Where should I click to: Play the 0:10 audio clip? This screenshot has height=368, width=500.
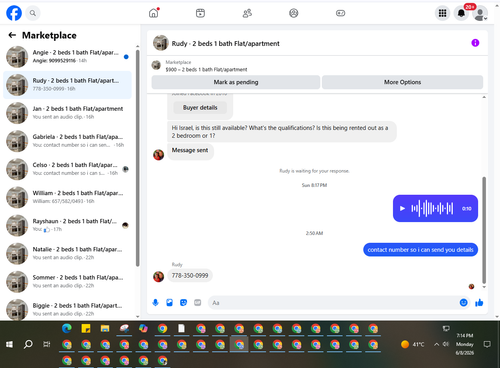[402, 208]
